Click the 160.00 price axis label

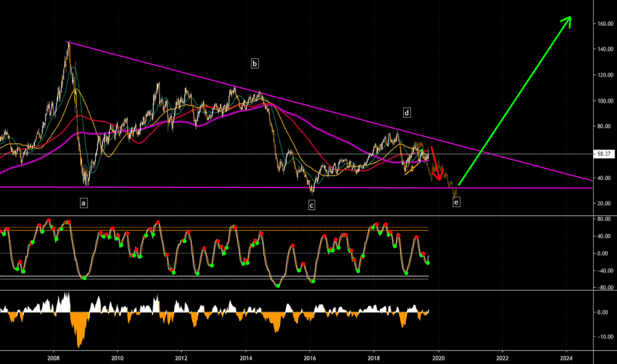(x=605, y=24)
